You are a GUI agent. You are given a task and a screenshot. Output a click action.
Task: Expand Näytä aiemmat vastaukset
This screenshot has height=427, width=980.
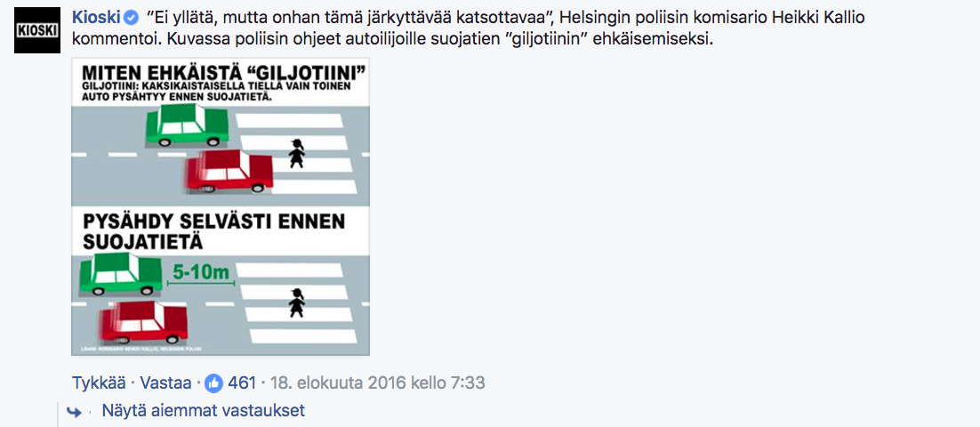coord(203,411)
